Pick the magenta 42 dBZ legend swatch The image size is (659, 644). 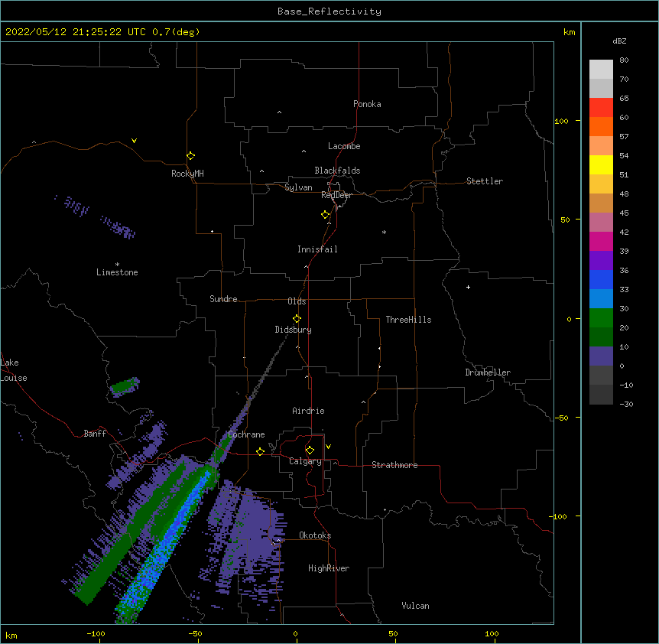pos(601,241)
